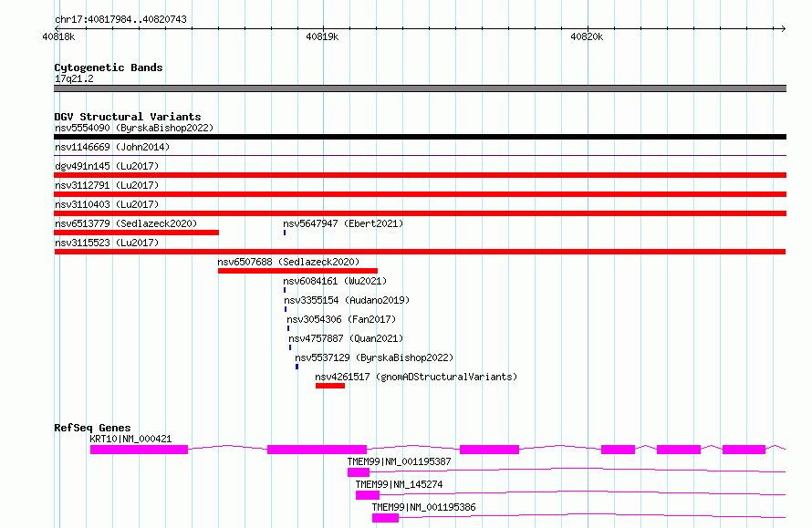This screenshot has width=812, height=528.
Task: Click the gray 17q21.2 cytogenetic band bar
Action: point(420,88)
